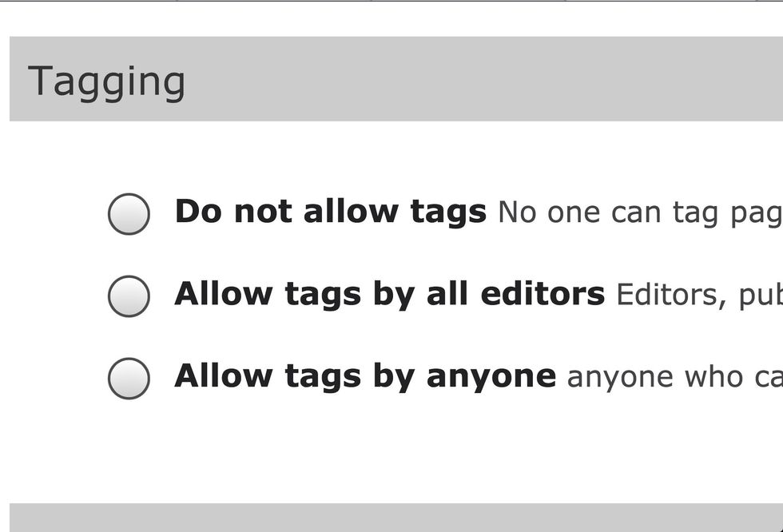Choose the "Allow tags by all editors" radio button
Screen dimensions: 783x532
click(129, 296)
